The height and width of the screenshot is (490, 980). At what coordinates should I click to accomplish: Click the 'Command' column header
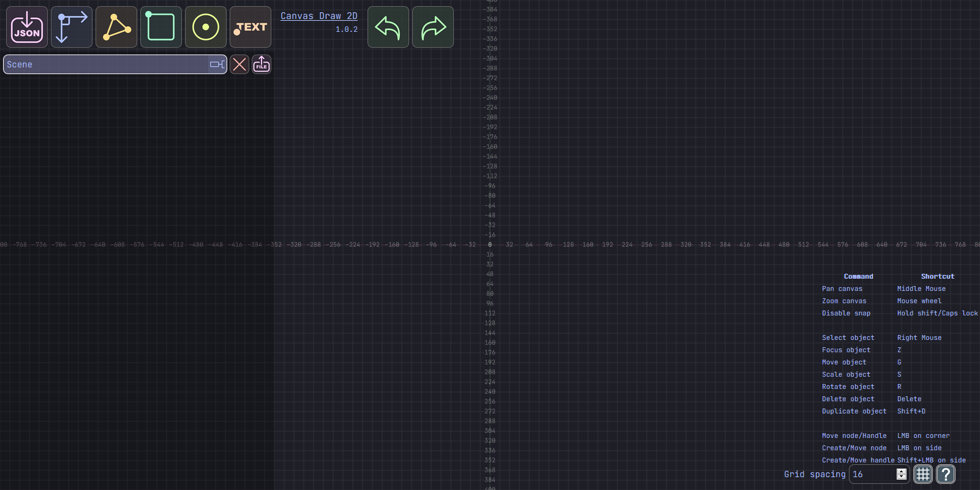coord(859,276)
